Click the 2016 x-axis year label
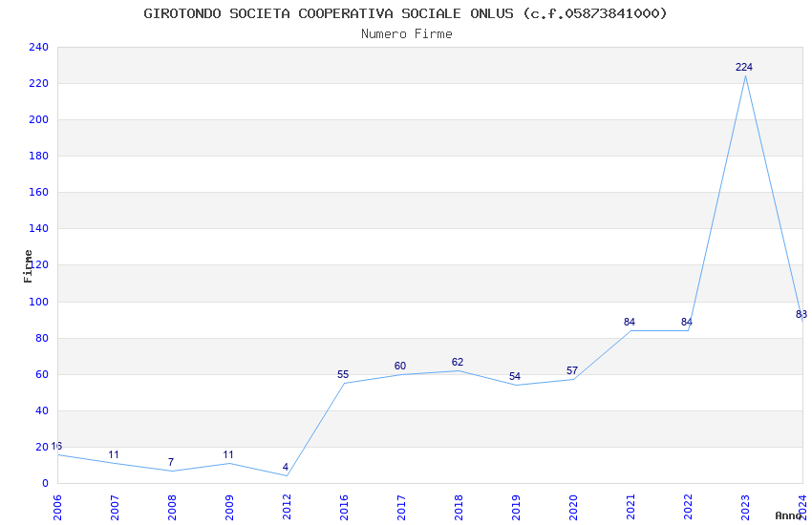Viewport: 812px width, 525px height. click(344, 508)
